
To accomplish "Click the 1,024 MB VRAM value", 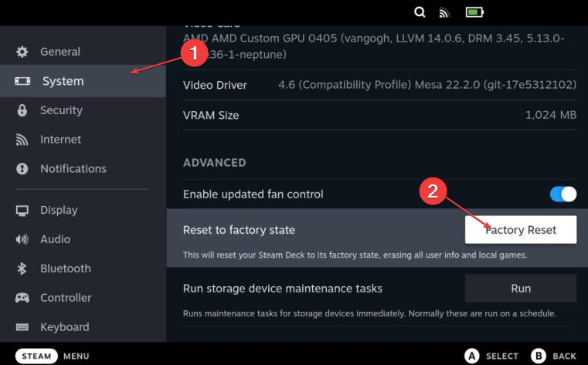I will click(x=550, y=115).
